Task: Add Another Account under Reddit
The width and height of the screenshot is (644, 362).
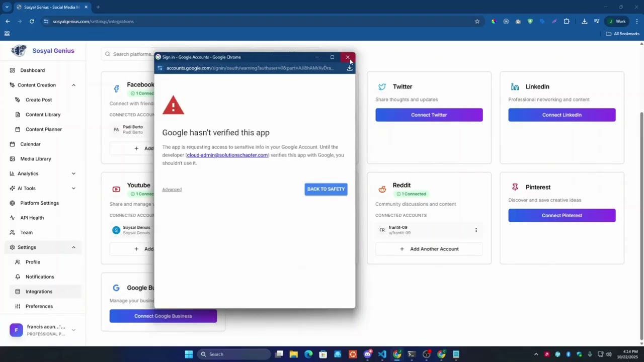Action: point(429,249)
